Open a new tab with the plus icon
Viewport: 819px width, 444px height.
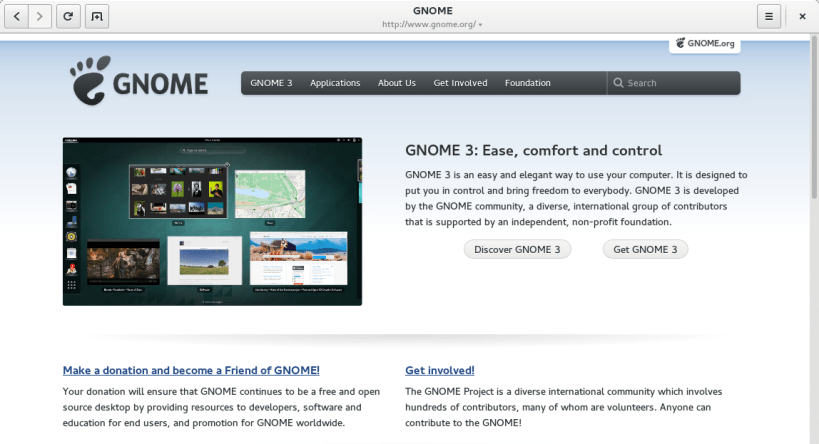(x=97, y=17)
